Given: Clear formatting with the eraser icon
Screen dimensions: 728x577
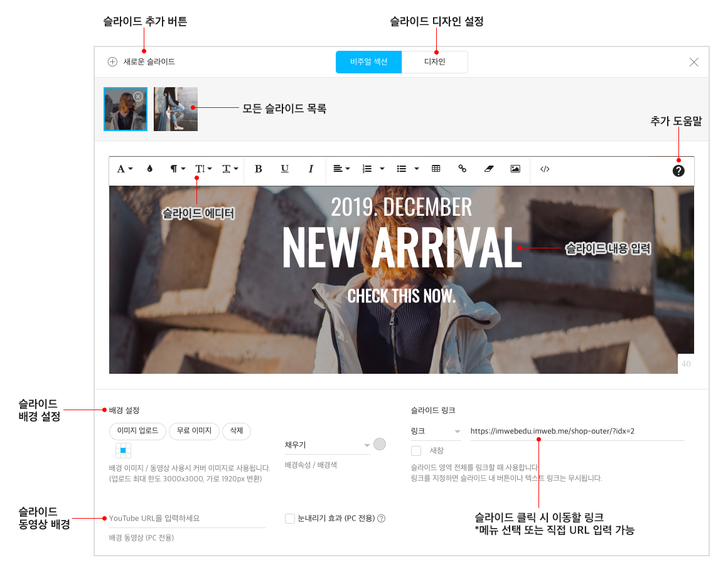Looking at the screenshot, I should [x=489, y=169].
